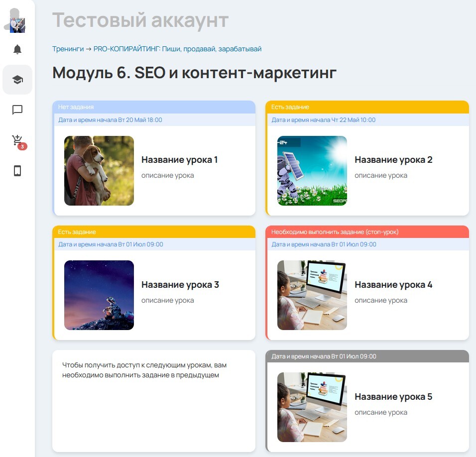Click the red stop-lesson status header

click(x=367, y=232)
